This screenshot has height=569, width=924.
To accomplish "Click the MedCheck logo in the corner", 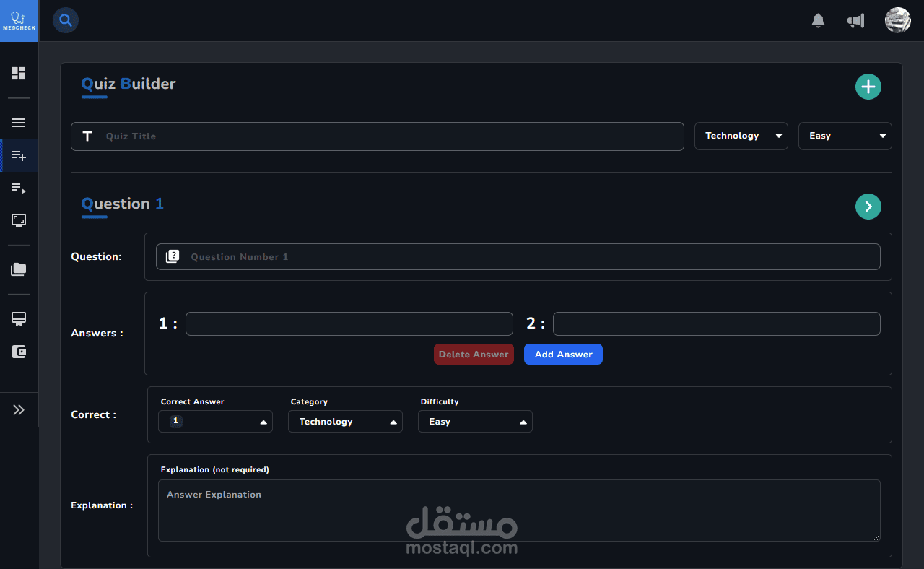I will tap(19, 20).
